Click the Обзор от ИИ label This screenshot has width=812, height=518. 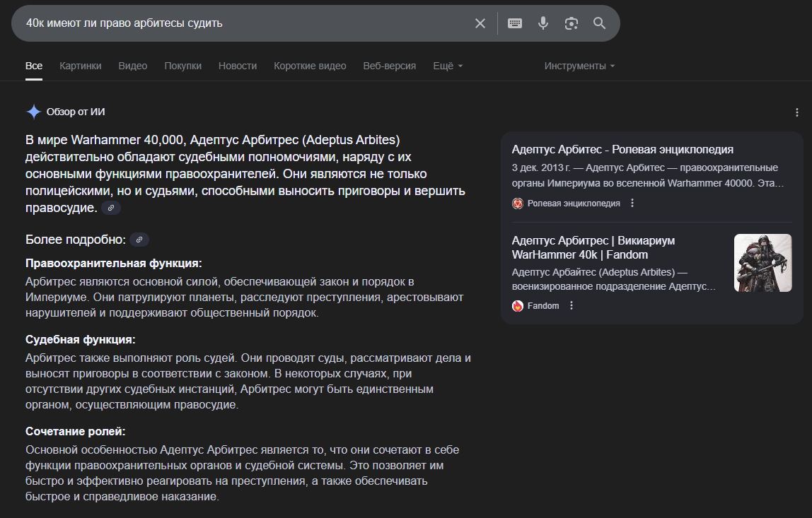click(76, 112)
